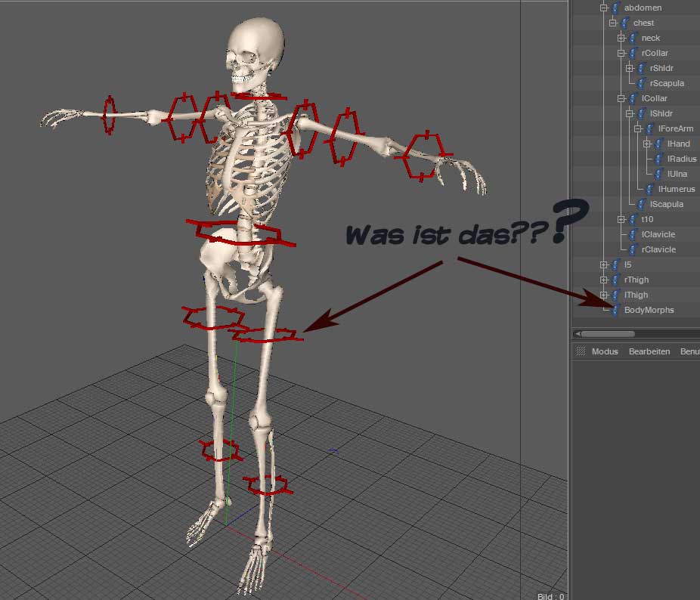Viewport: 700px width, 600px height.
Task: Select the lRadius object in the tree
Action: (682, 159)
